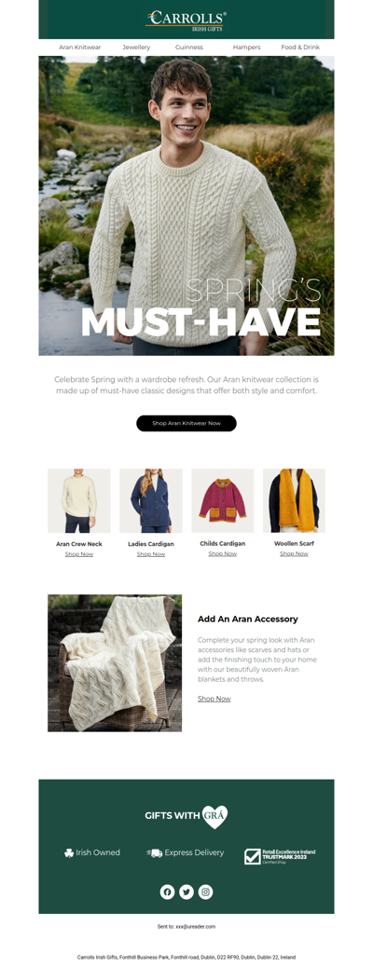373x980 pixels.
Task: Click the Aran blanket on chair image
Action: [115, 663]
